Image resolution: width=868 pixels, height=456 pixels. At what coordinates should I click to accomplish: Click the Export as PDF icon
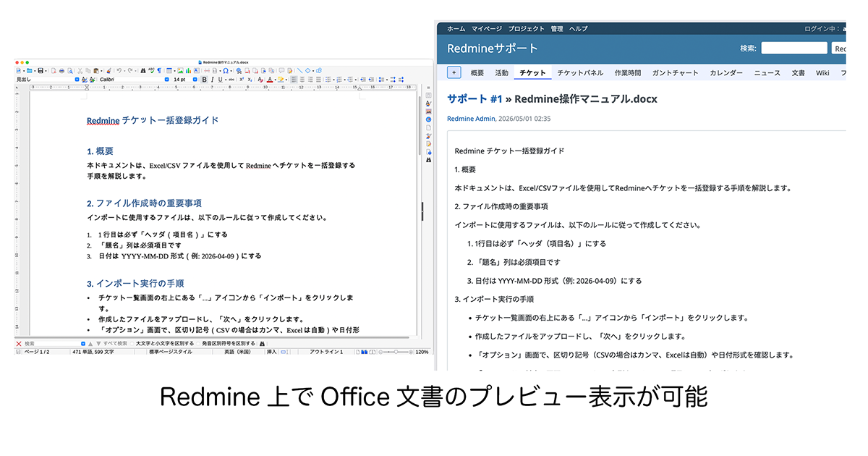(54, 71)
